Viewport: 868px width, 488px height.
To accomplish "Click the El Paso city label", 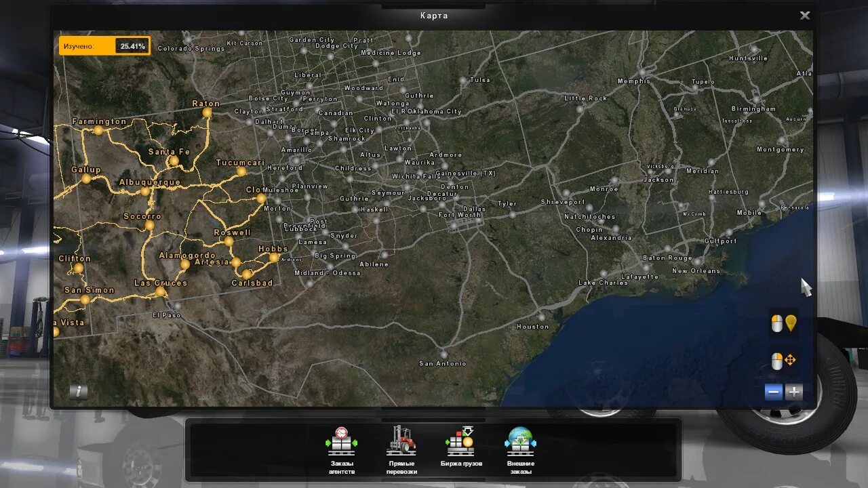I will click(167, 315).
